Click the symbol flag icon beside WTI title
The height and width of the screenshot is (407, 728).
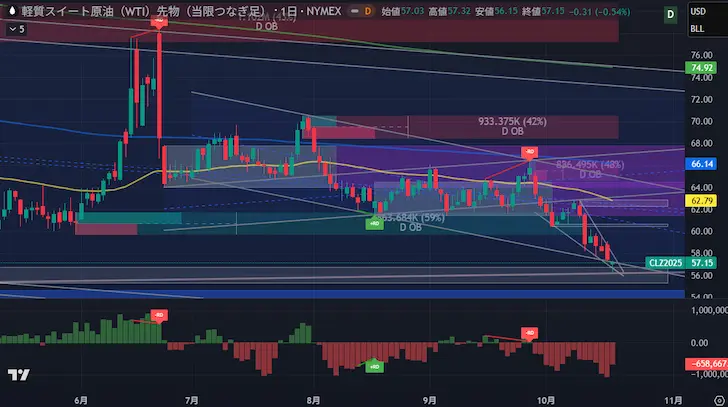click(11, 10)
